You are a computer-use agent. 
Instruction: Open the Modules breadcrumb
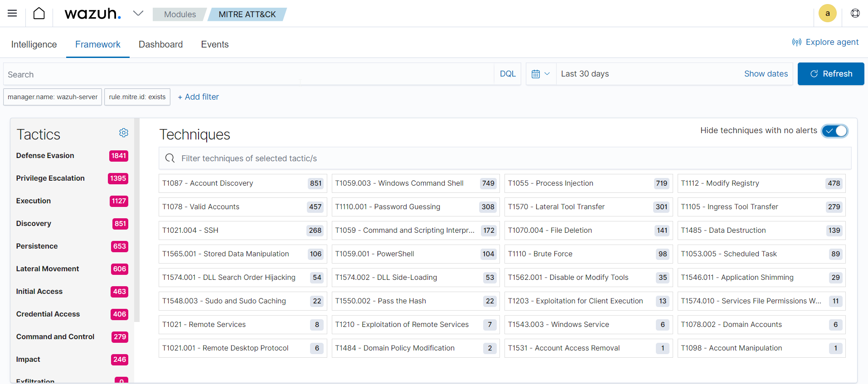[179, 14]
